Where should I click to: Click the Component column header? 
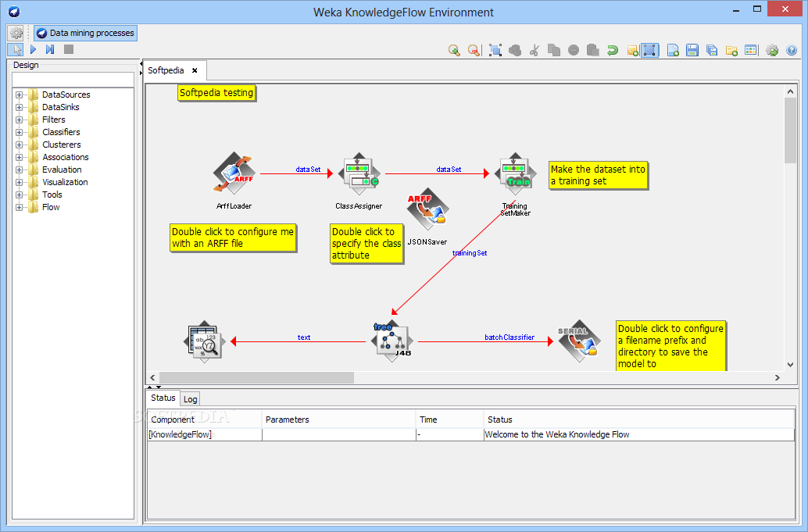click(205, 420)
